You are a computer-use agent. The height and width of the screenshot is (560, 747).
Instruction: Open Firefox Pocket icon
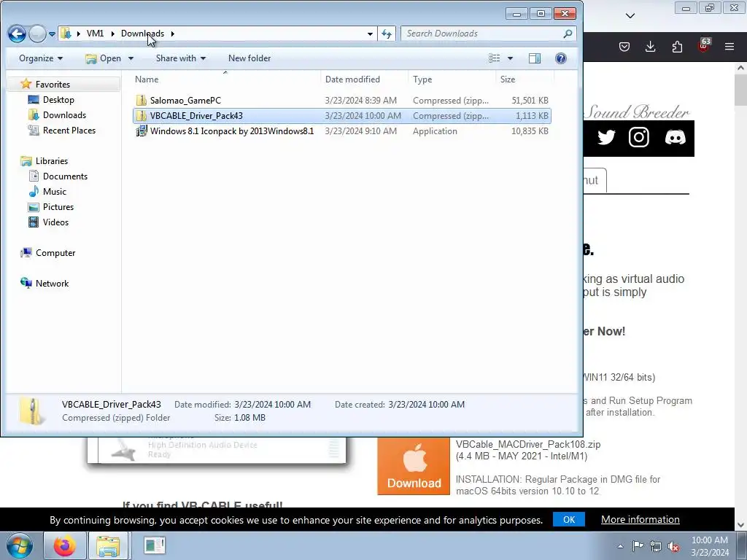point(624,47)
